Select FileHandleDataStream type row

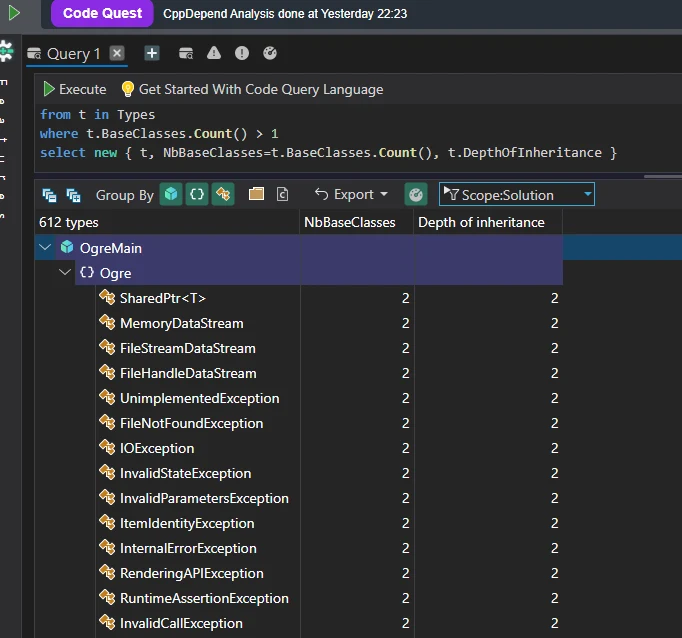pos(329,373)
